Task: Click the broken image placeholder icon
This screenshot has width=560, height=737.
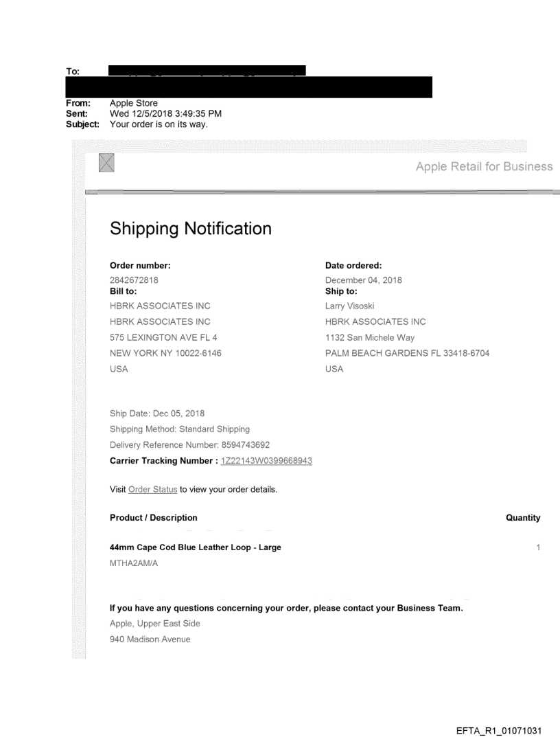Action: [x=106, y=162]
